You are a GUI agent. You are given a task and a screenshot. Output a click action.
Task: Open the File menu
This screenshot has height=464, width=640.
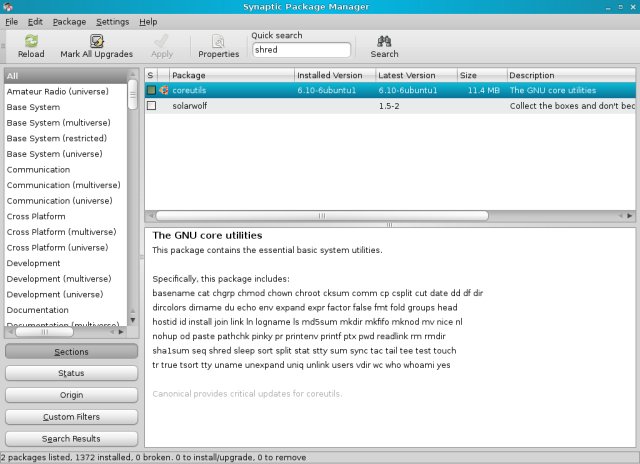[x=11, y=22]
